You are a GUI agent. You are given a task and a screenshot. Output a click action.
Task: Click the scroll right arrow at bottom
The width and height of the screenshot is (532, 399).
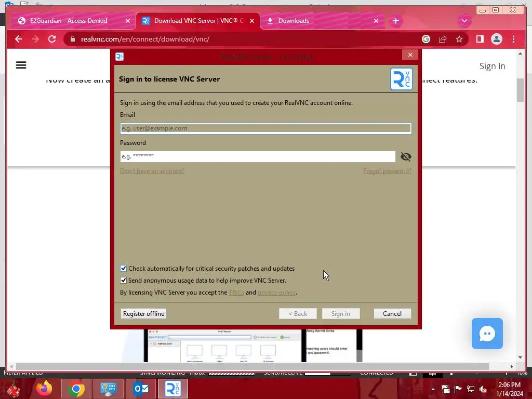[x=511, y=366]
